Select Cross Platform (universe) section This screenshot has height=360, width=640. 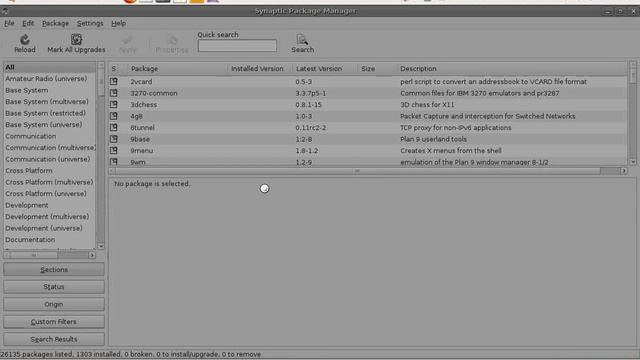point(50,193)
